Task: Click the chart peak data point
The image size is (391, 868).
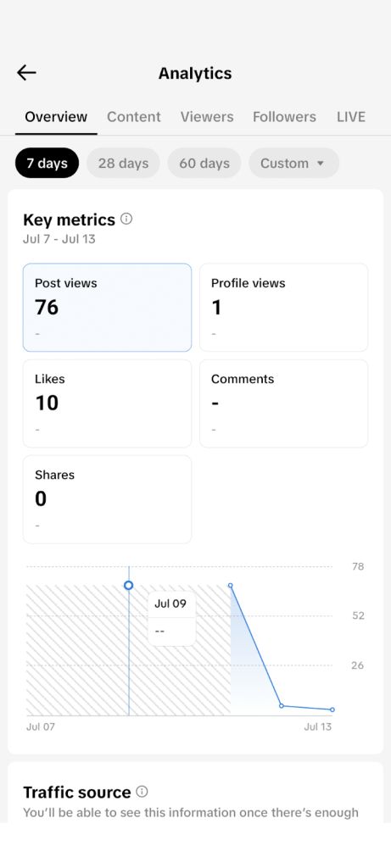Action: click(231, 585)
